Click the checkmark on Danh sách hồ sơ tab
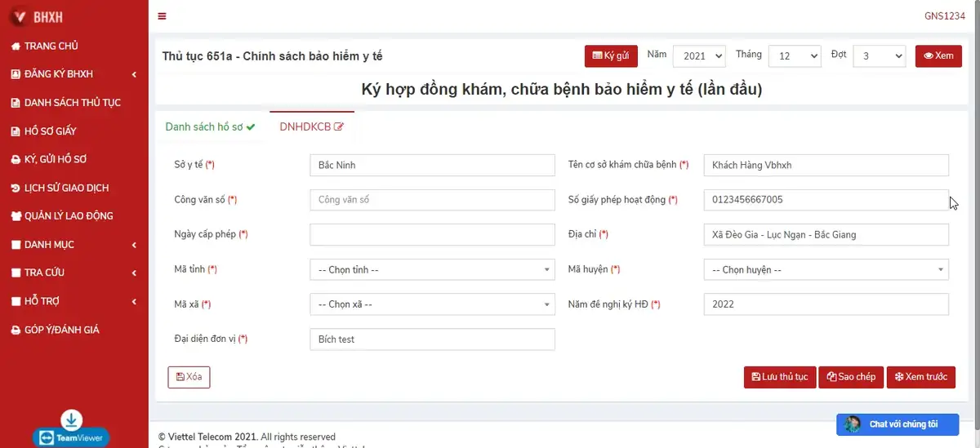Viewport: 980px width, 448px height. click(250, 127)
